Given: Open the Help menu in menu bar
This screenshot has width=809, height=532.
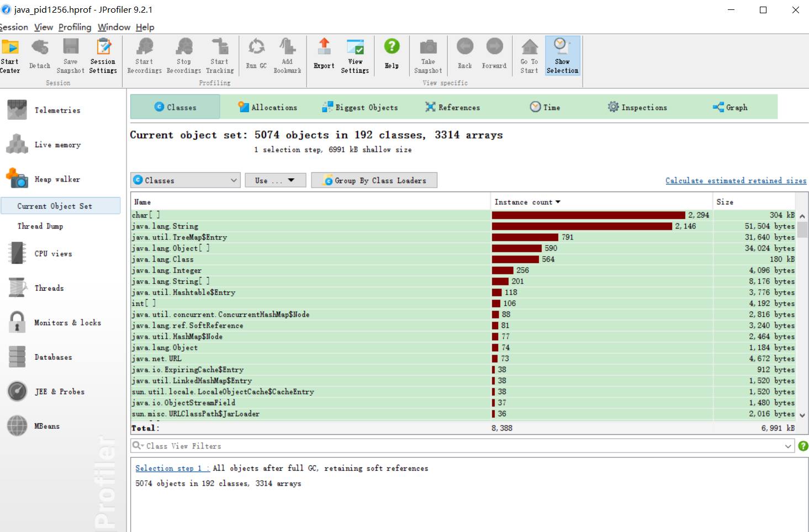Looking at the screenshot, I should tap(145, 27).
